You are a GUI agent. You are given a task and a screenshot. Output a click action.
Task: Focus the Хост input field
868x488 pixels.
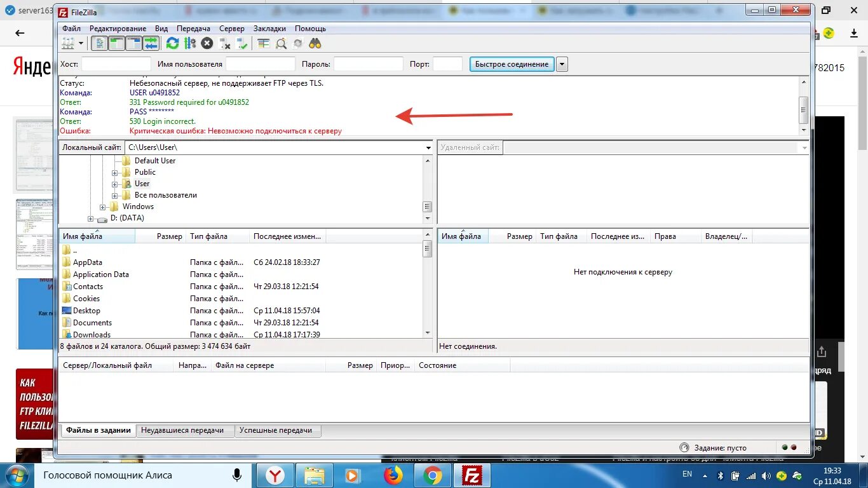coord(116,64)
